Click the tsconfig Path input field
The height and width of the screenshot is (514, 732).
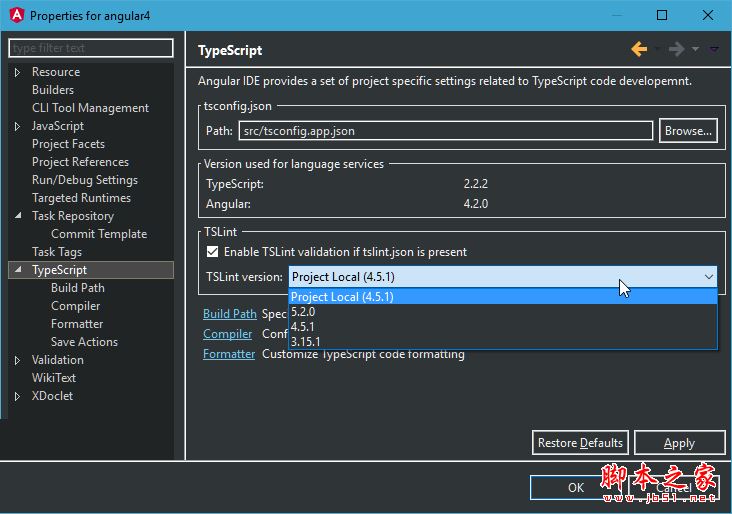(446, 131)
